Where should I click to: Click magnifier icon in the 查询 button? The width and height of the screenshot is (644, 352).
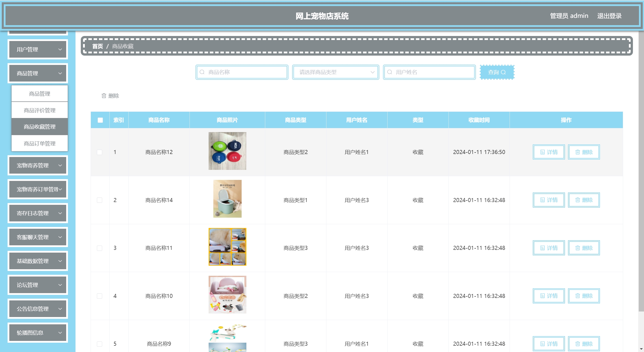coord(503,72)
